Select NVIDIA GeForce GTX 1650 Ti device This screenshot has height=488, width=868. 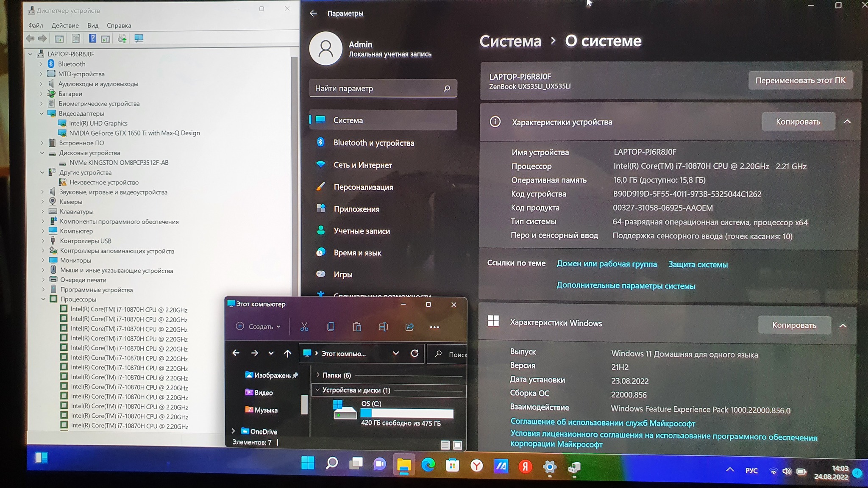pos(134,133)
